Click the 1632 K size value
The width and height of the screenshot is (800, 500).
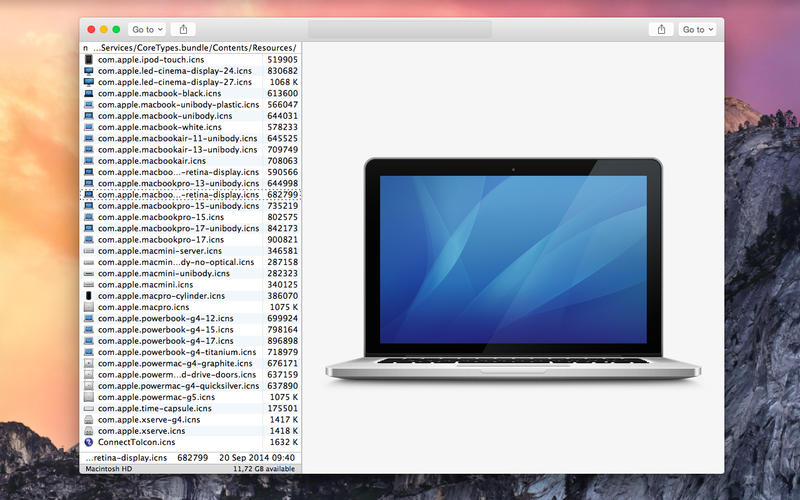284,442
